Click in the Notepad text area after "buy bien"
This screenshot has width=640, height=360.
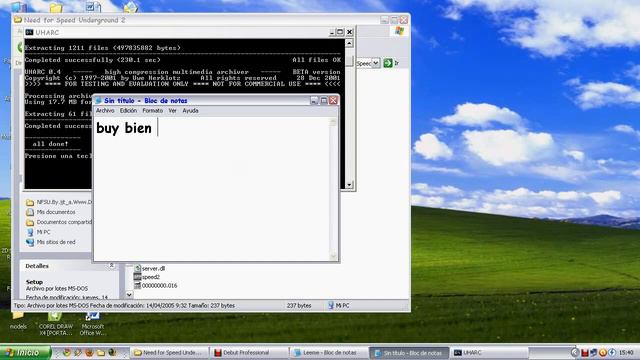158,128
